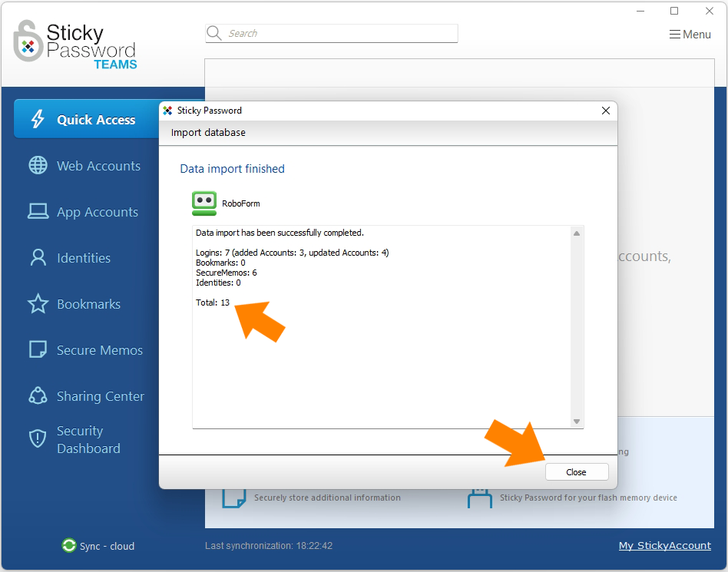Click the dialog title bar Sticky Password icon
The width and height of the screenshot is (728, 572).
coord(167,111)
